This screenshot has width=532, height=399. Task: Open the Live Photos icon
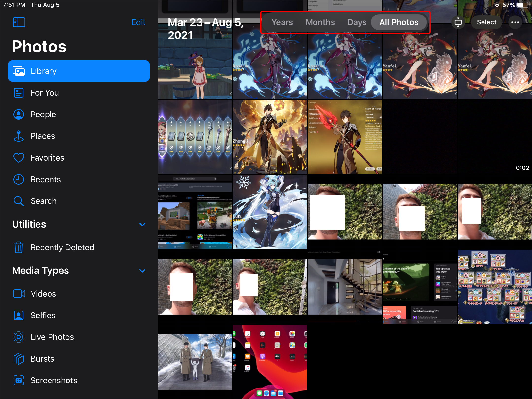(x=19, y=337)
